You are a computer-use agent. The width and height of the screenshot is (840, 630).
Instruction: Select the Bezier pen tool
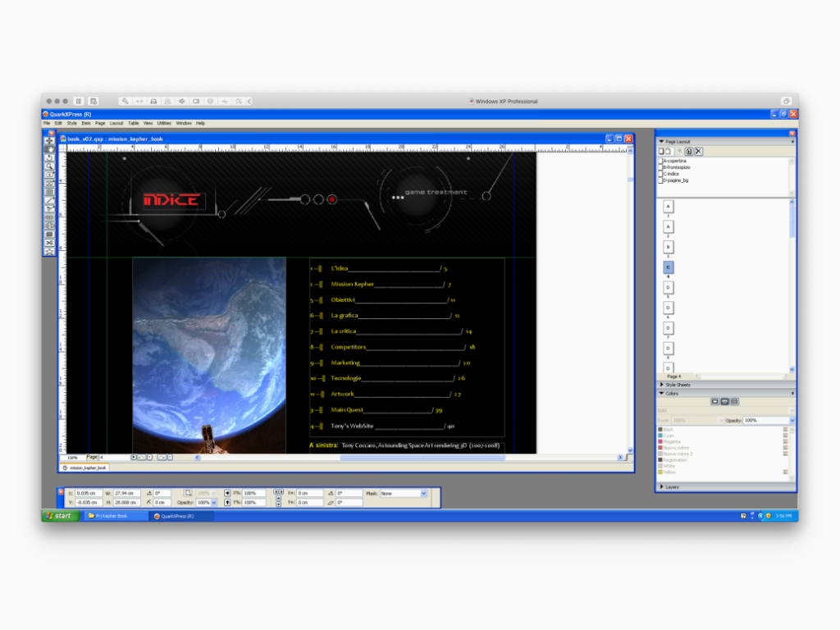coord(49,209)
